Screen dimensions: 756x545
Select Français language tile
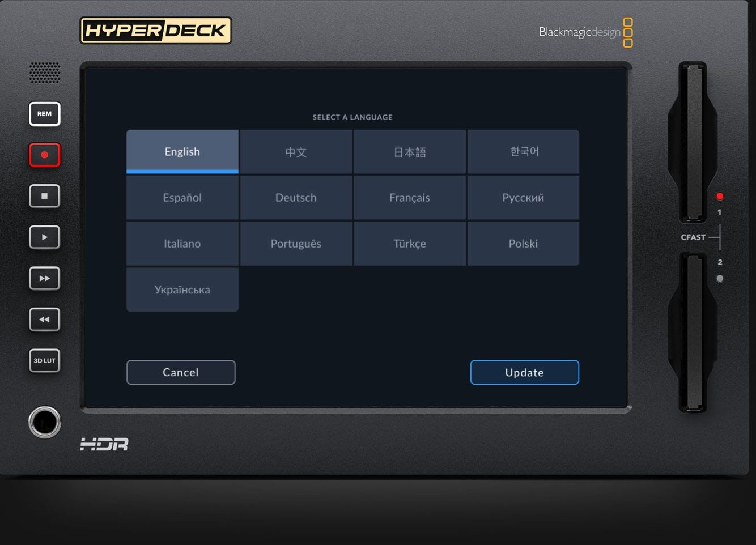coord(410,198)
